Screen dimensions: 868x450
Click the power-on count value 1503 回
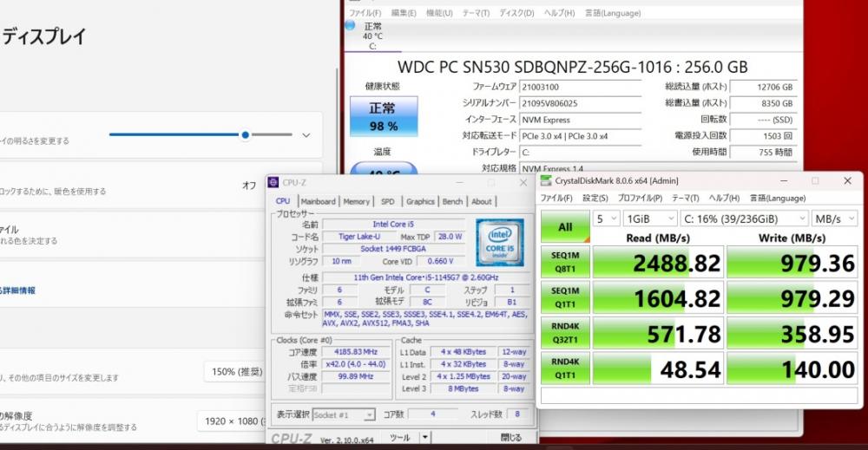(x=763, y=136)
